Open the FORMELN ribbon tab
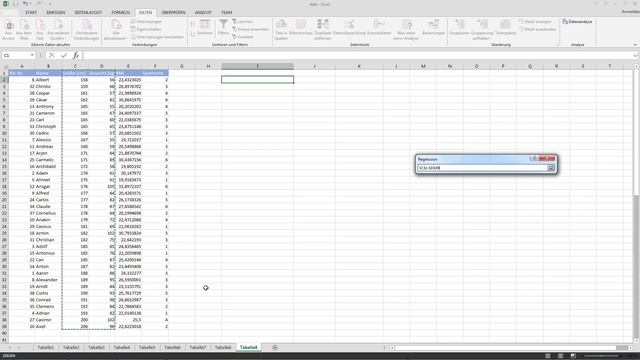The image size is (640, 360). (120, 12)
